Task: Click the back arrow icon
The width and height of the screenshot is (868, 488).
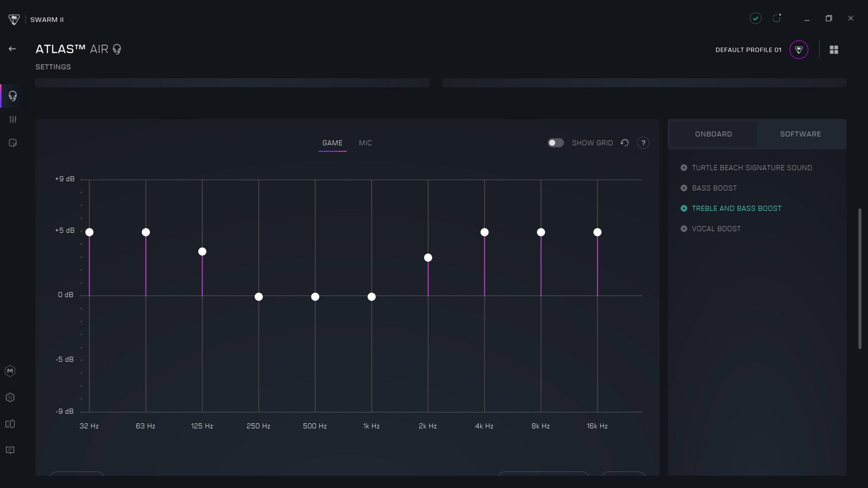Action: (12, 49)
